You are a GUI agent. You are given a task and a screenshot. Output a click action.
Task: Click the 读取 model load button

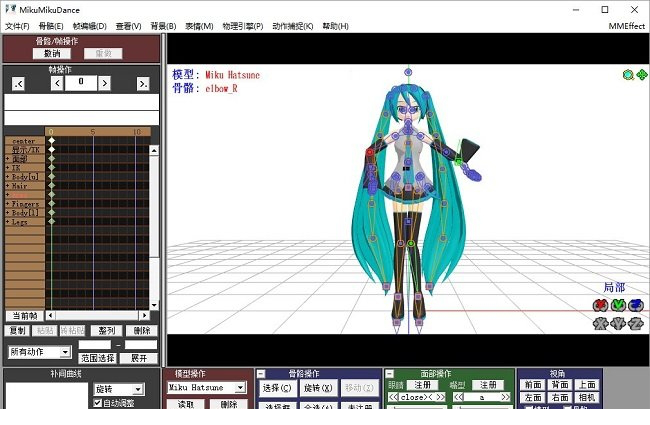[x=186, y=405]
